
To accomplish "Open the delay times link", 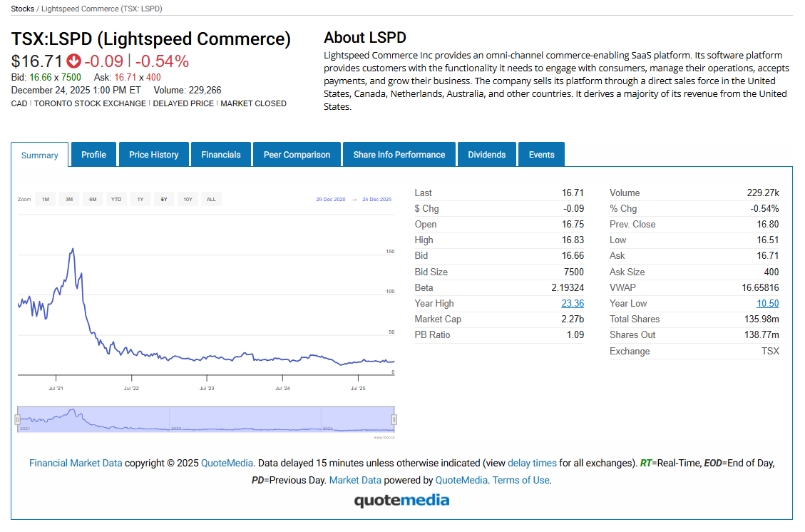I will pos(532,463).
